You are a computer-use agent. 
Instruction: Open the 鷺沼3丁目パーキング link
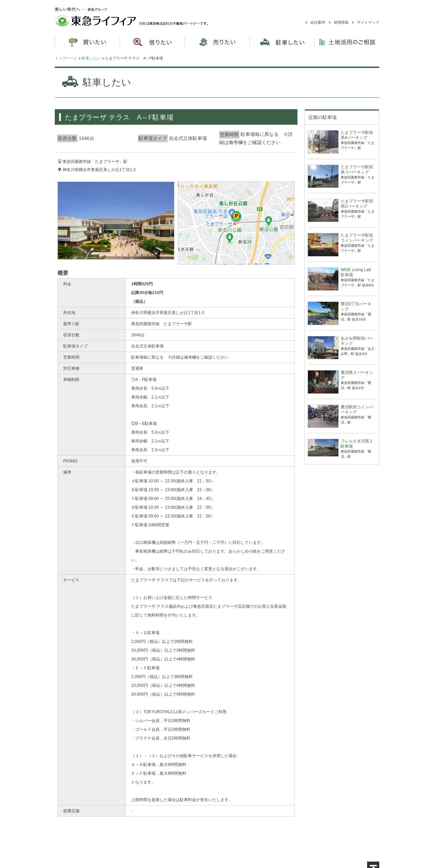coord(356,307)
